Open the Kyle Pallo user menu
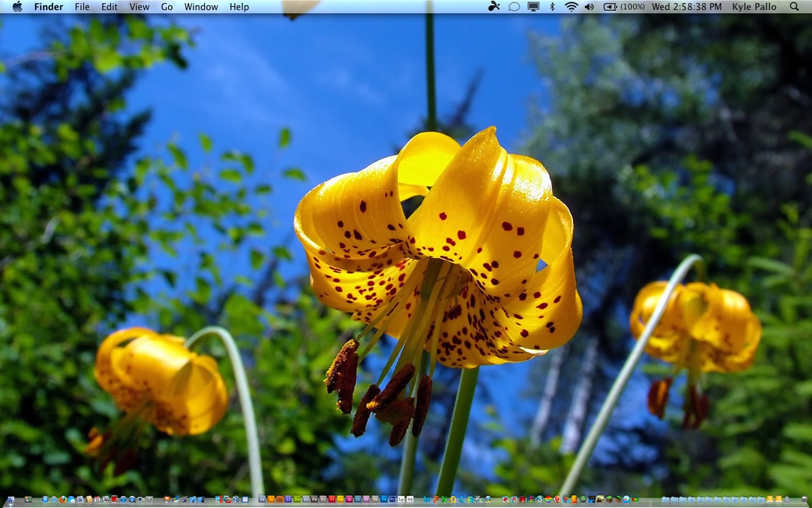Image resolution: width=812 pixels, height=508 pixels. pos(754,6)
